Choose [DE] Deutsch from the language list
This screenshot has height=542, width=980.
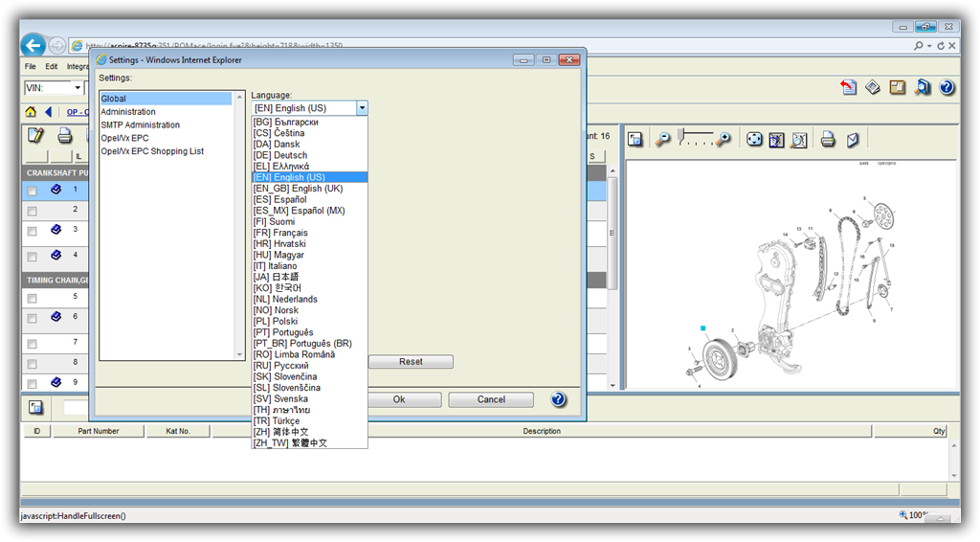(280, 155)
